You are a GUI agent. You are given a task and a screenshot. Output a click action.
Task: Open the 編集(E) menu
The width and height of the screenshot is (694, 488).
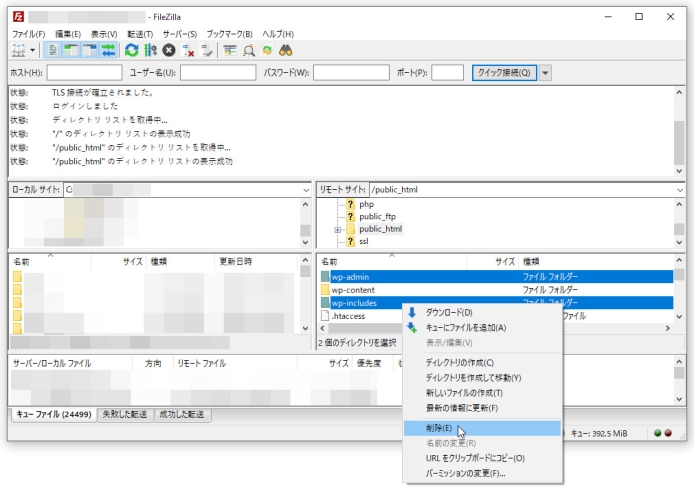tap(68, 34)
